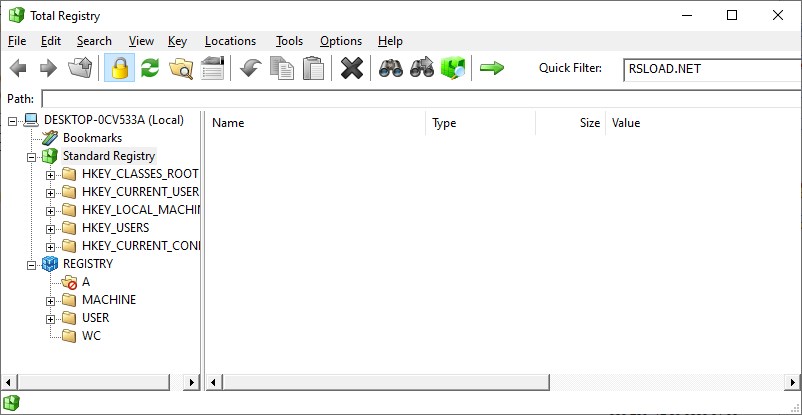This screenshot has height=415, width=802.
Task: Select the WC key
Action: click(x=92, y=336)
